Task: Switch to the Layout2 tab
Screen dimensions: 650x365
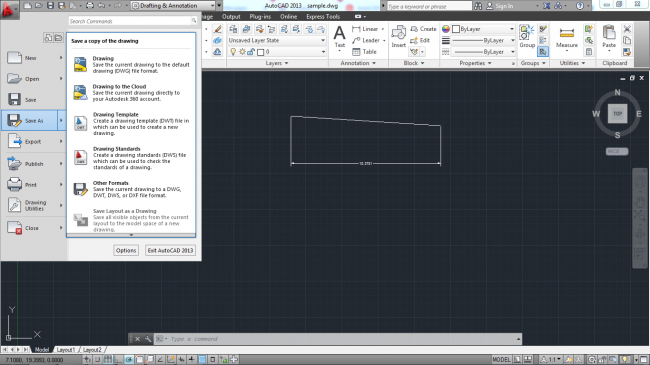Action: [92, 350]
